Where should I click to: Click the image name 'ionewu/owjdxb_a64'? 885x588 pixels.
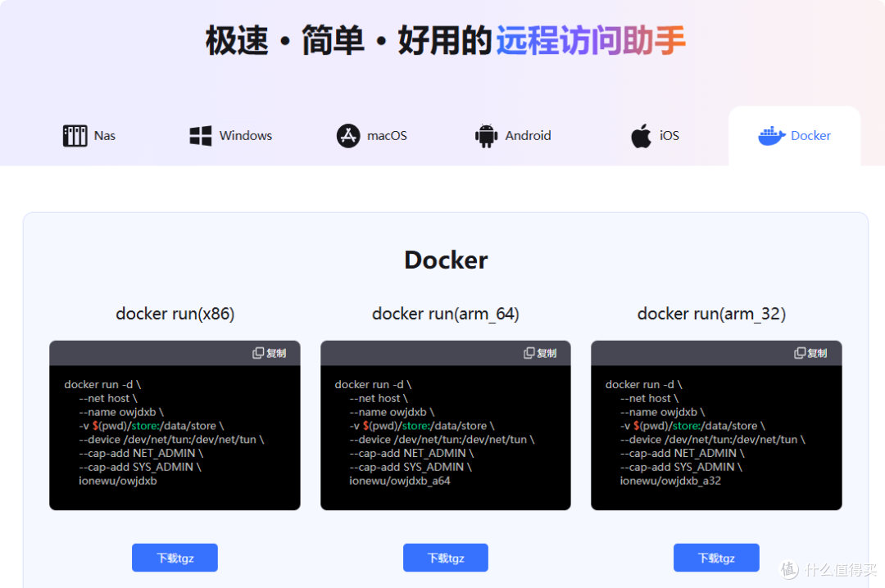tap(400, 481)
